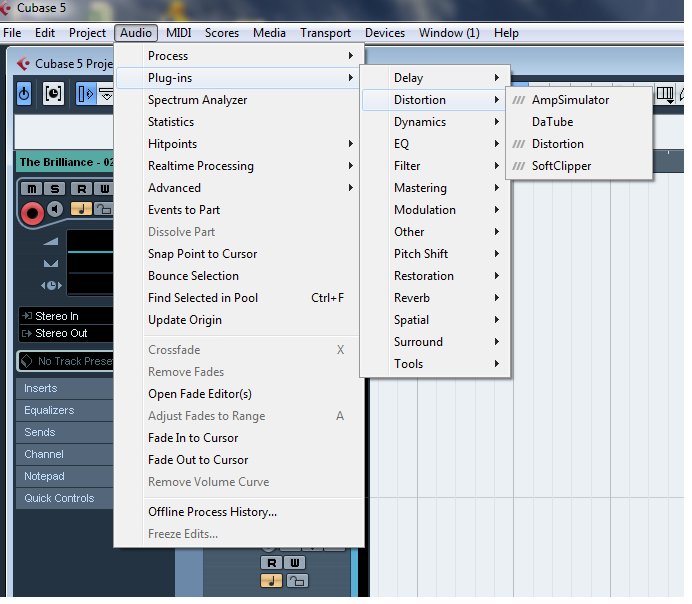This screenshot has height=604, width=692.
Task: Click the pan icon below the volume icon
Action: [51, 263]
